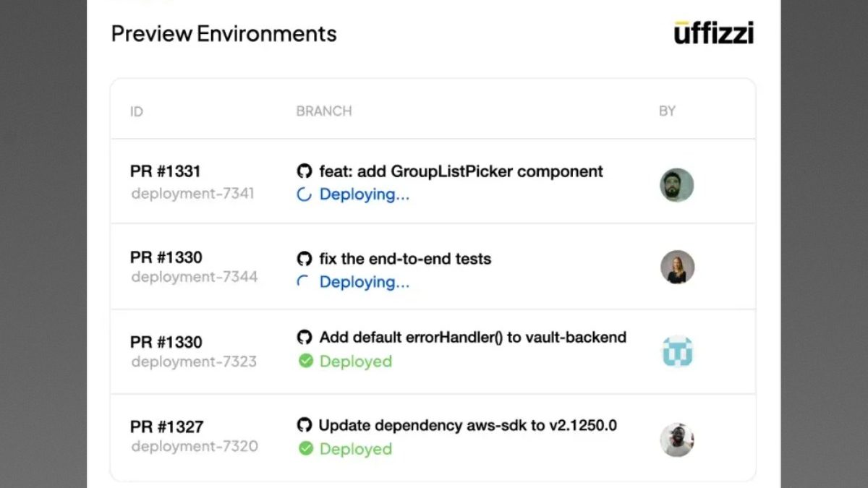Open the Uffizzi logo
Screen dimensions: 868x488
click(x=714, y=33)
